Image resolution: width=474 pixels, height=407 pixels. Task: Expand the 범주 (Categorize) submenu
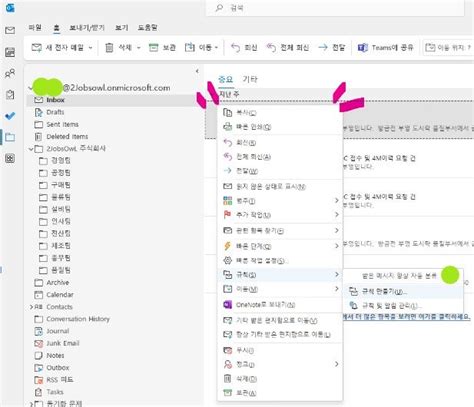click(x=280, y=201)
